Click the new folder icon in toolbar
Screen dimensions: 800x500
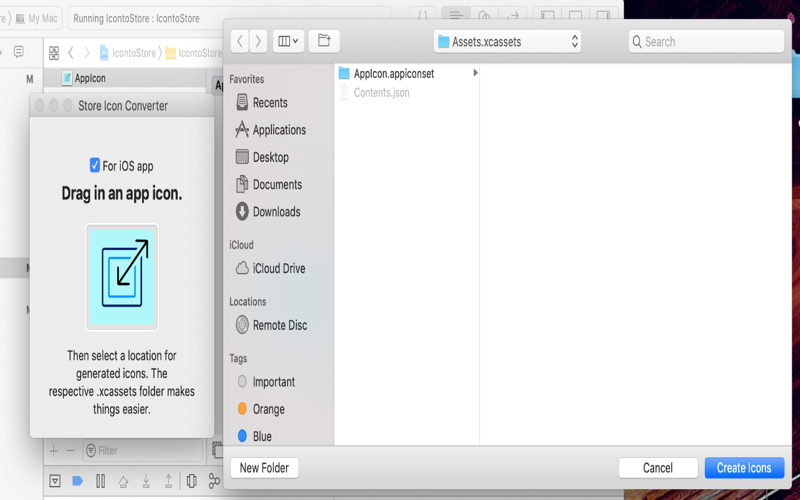[324, 41]
